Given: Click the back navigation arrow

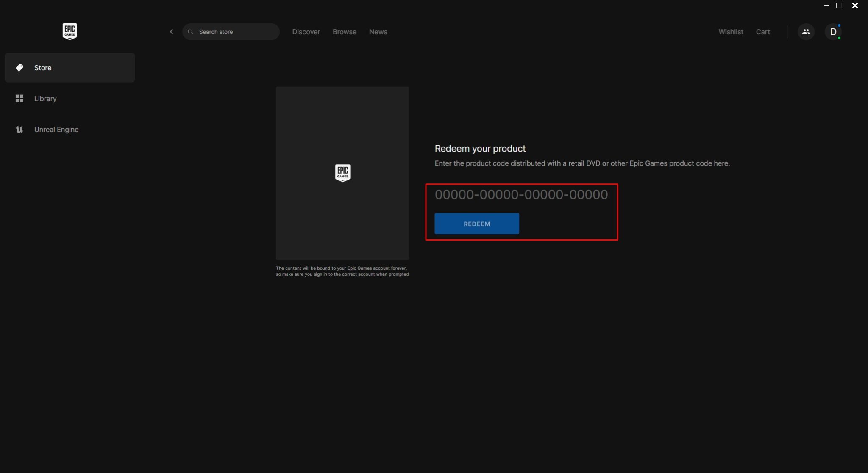Looking at the screenshot, I should 172,31.
